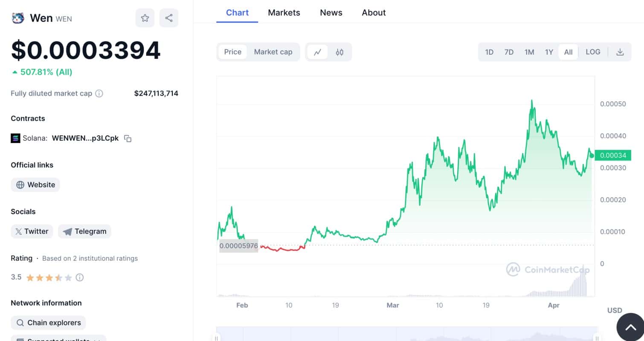Select Price chart toggle

pos(232,52)
